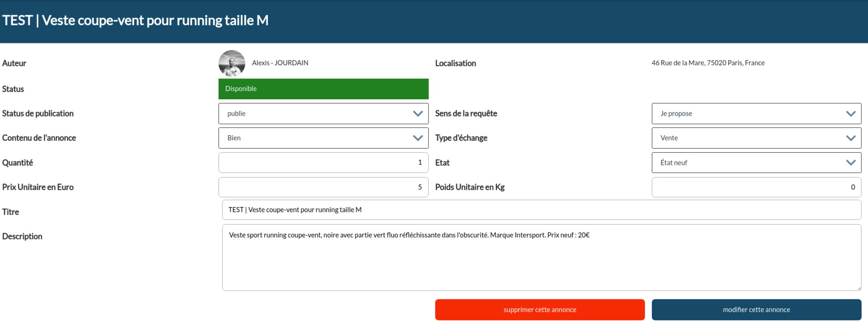Click the green Disponible status bar
The width and height of the screenshot is (868, 331).
point(323,89)
